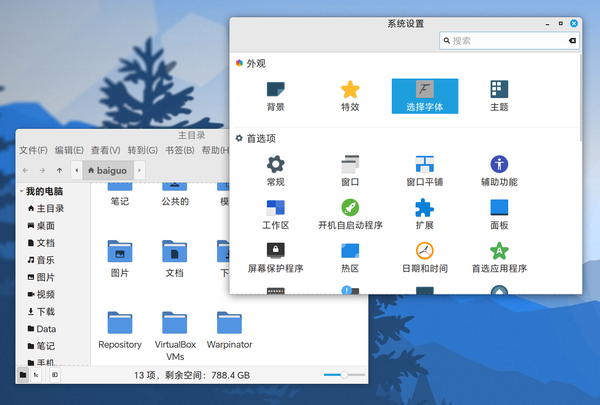Click the system settings vertical scrollbar
The height and width of the screenshot is (405, 600).
[580, 98]
